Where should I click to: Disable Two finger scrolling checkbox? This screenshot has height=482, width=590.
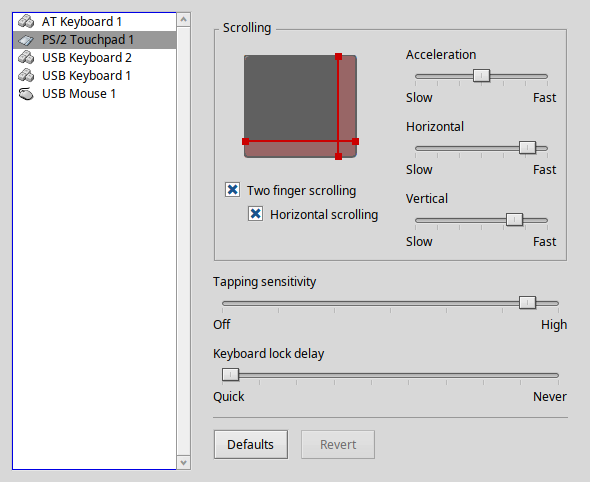tap(233, 190)
